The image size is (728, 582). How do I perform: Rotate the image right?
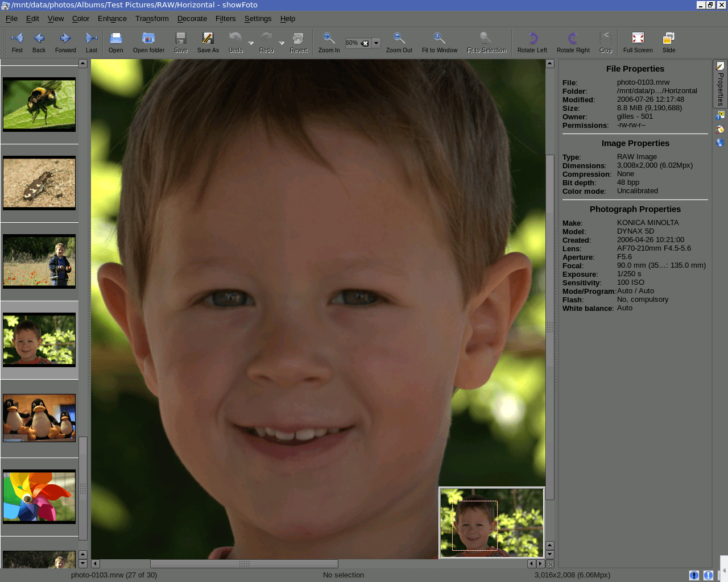coord(573,39)
